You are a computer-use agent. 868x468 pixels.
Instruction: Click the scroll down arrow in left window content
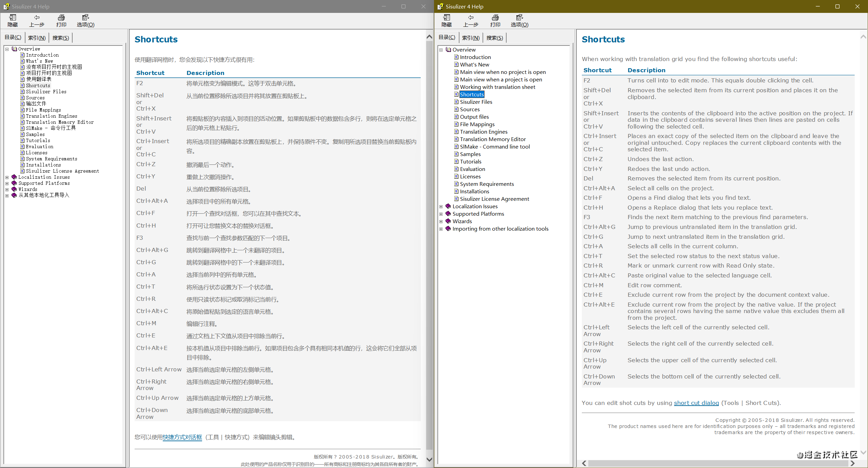[429, 460]
